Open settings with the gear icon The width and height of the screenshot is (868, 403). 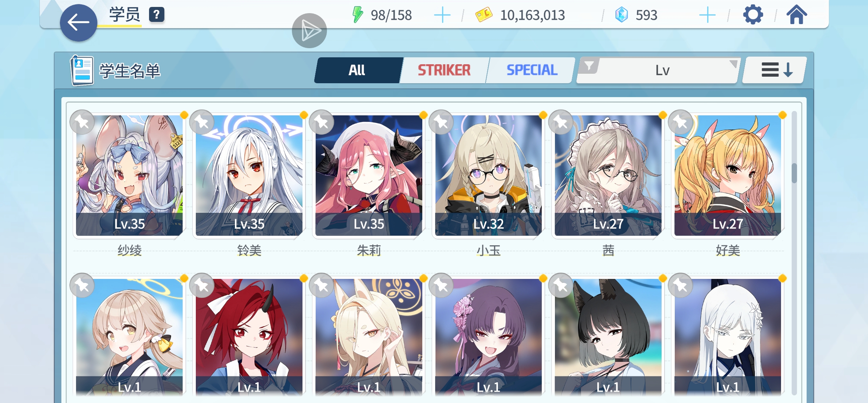point(753,15)
